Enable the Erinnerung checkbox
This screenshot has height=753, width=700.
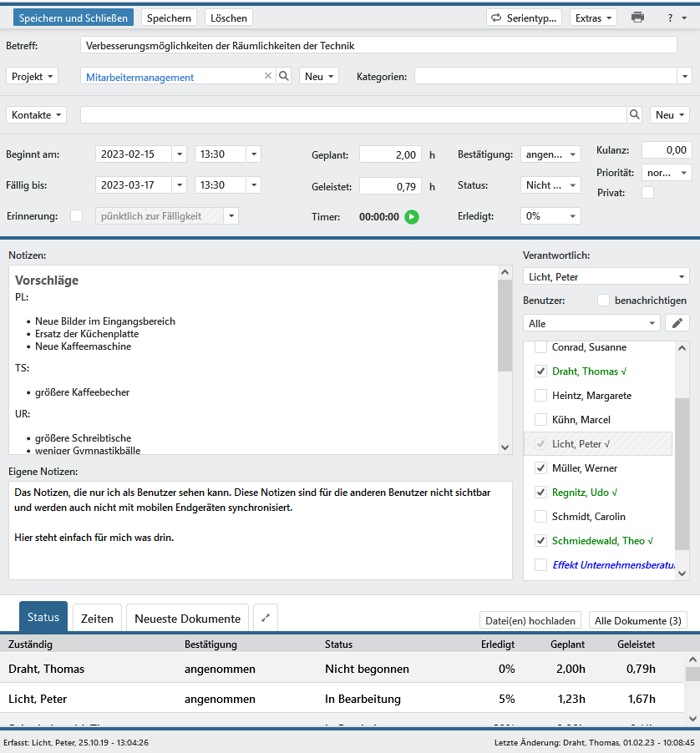tap(77, 216)
